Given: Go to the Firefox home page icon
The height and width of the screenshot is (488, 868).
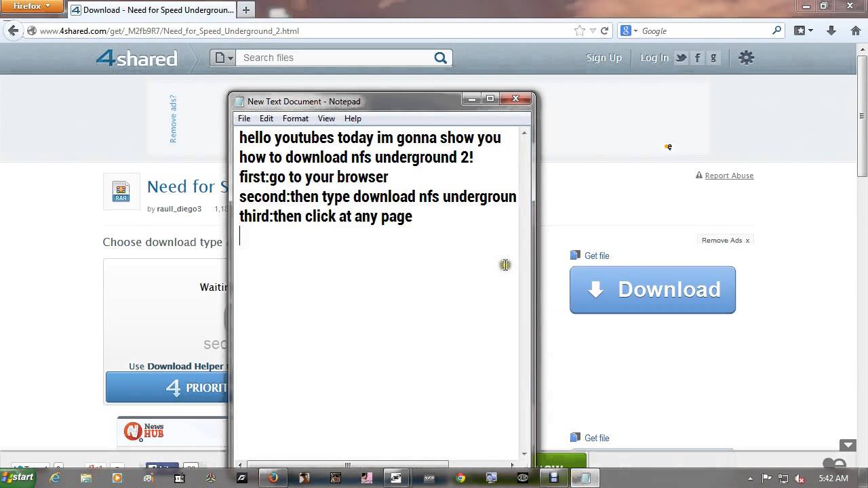Looking at the screenshot, I should (x=855, y=30).
